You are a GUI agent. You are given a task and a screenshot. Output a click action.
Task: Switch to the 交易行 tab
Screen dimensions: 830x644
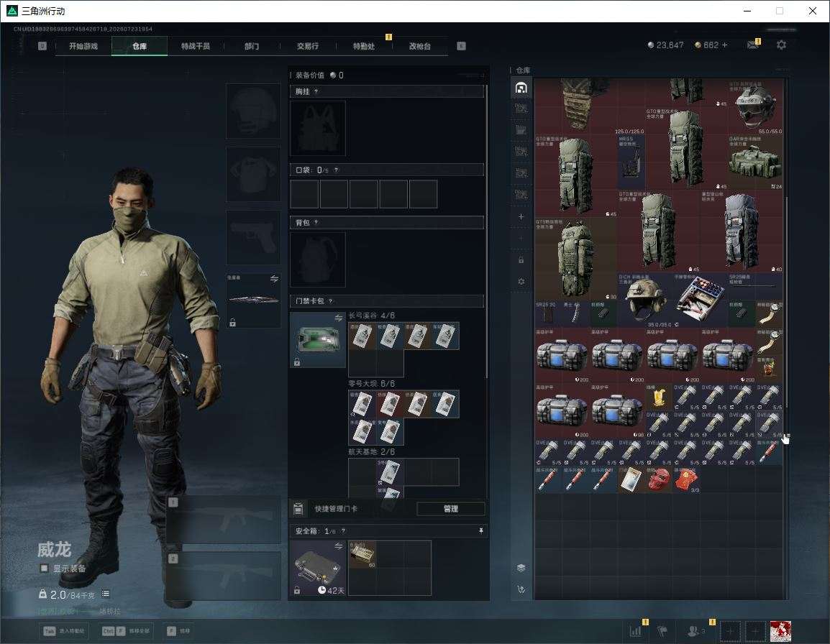pos(308,46)
